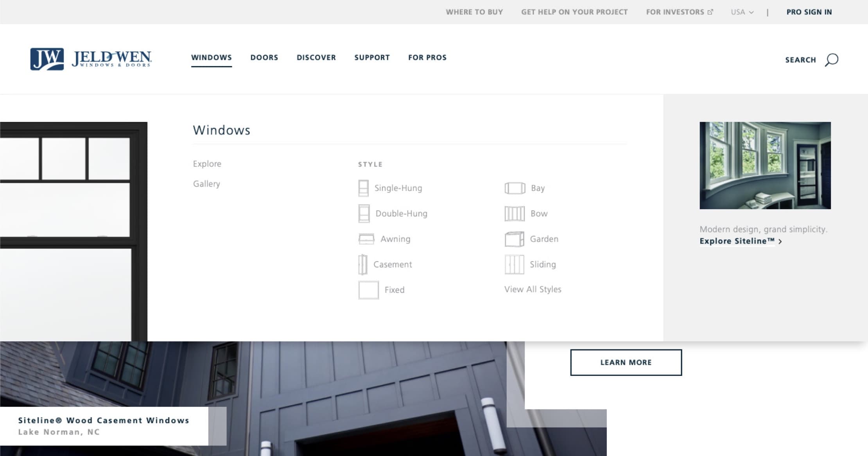Image resolution: width=868 pixels, height=456 pixels.
Task: Open the USA country dropdown
Action: point(741,12)
